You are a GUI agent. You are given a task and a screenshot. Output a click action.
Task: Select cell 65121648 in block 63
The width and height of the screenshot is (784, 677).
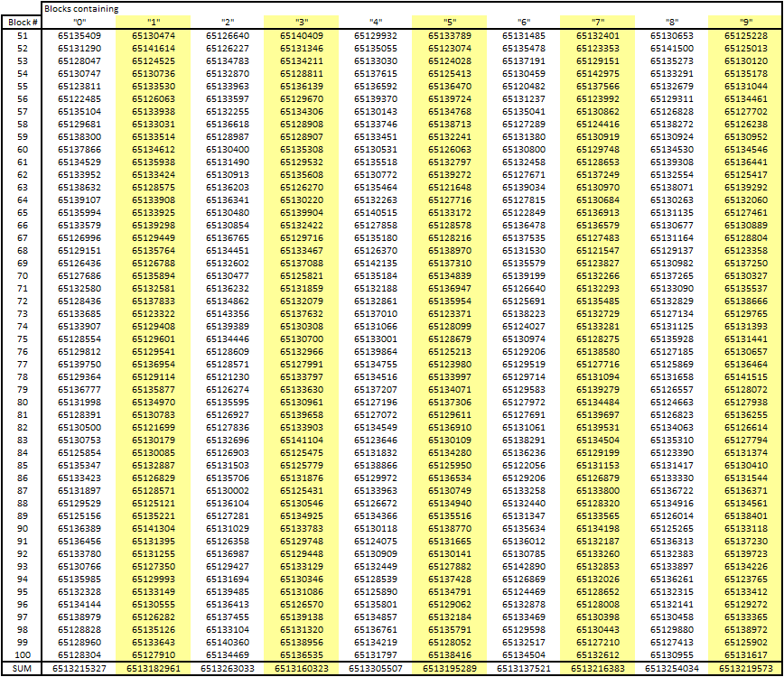(x=450, y=188)
